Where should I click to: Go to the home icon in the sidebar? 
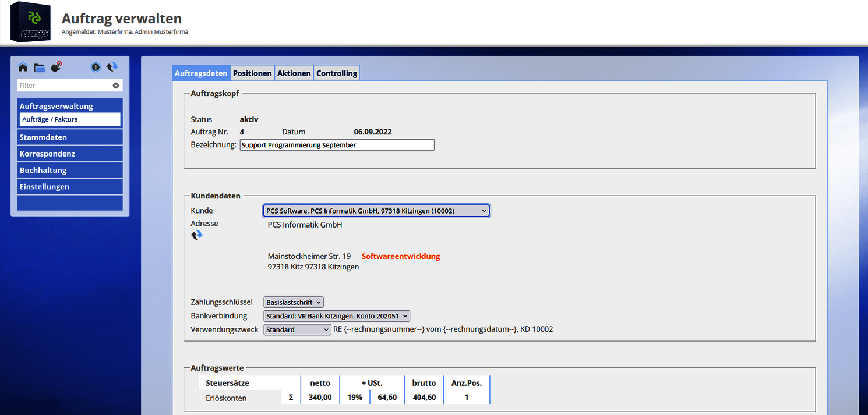pos(23,68)
